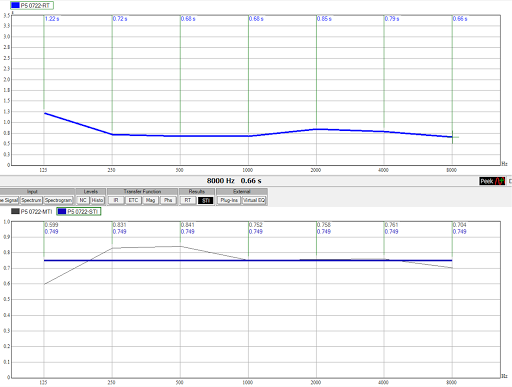Open the Mag transfer function view
Viewport: 512px width, 387px height.
click(150, 200)
